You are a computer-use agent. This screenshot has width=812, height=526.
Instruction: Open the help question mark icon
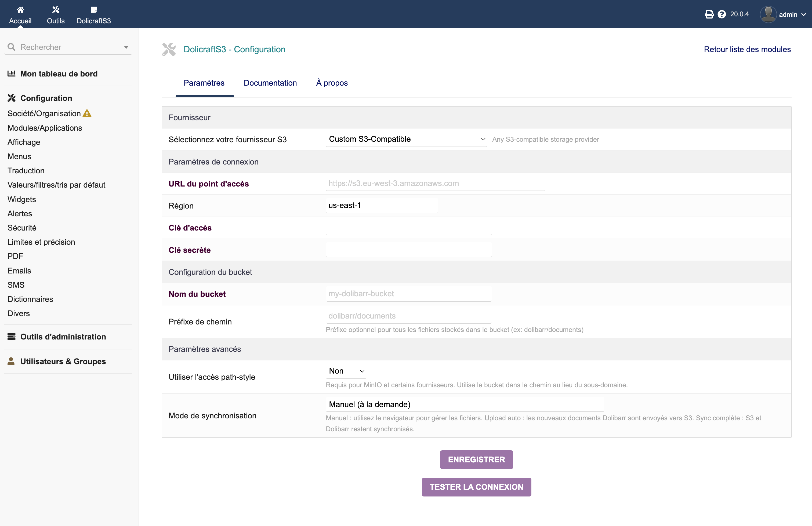pyautogui.click(x=721, y=14)
